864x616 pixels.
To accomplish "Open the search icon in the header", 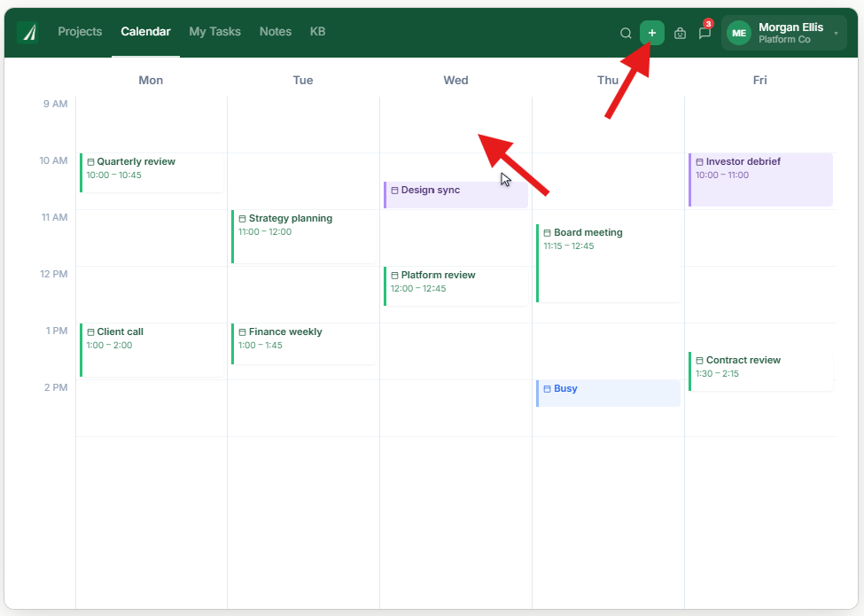I will 626,33.
